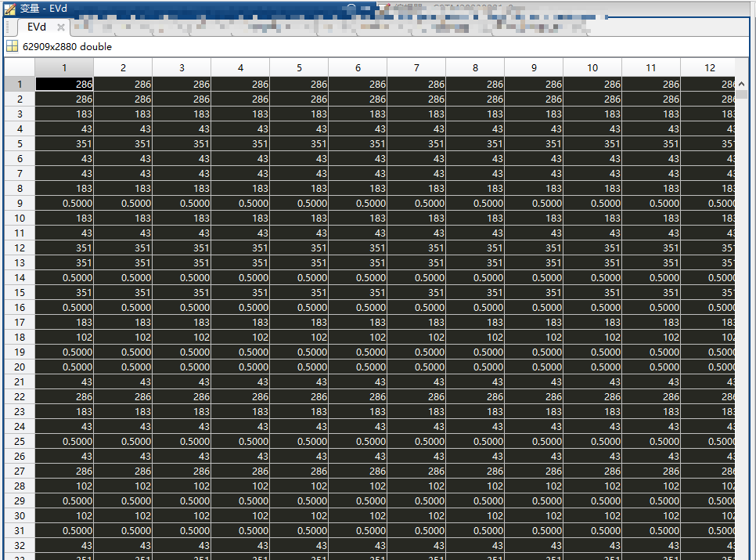This screenshot has width=756, height=560.
Task: Select column header 1
Action: coord(64,67)
